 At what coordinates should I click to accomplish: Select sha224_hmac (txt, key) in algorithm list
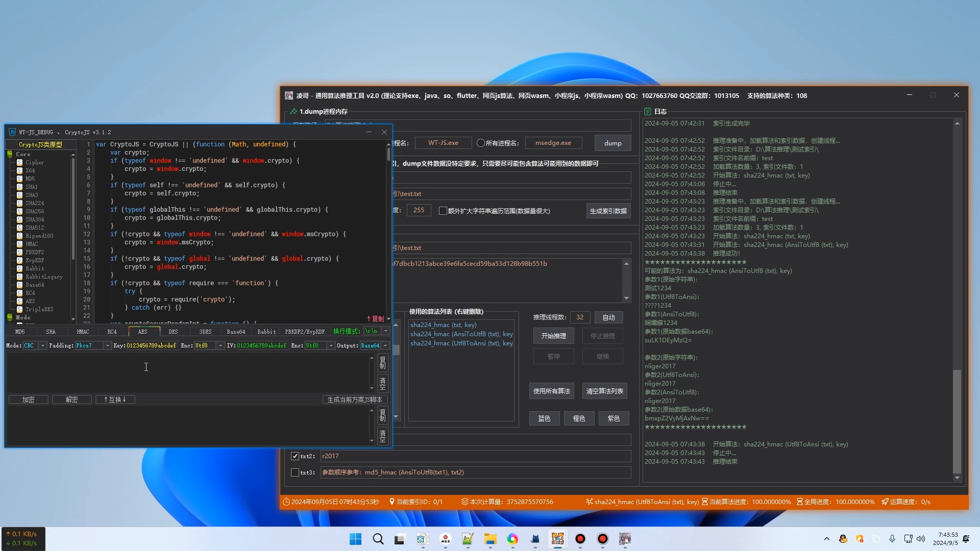[x=443, y=324]
